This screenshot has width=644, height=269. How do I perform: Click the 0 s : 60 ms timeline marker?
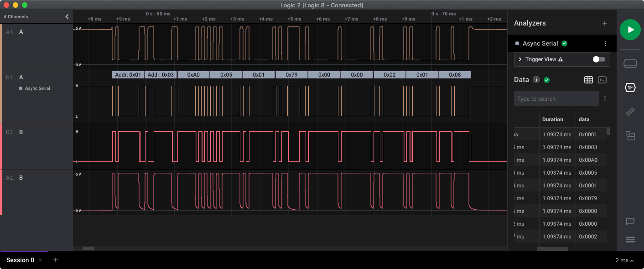click(x=158, y=14)
